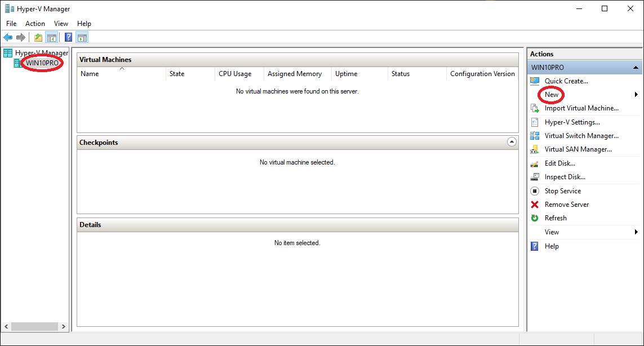Screen dimensions: 644x346
Task: Sort by the Assigned Memory column header
Action: click(x=297, y=74)
